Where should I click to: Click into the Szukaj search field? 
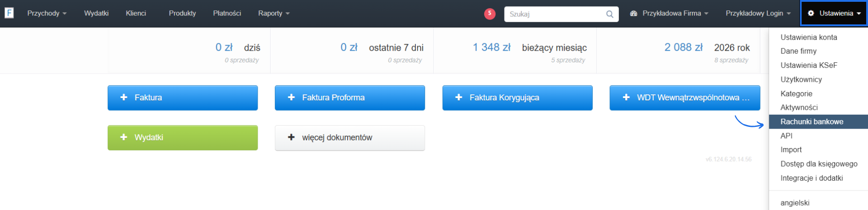click(x=561, y=14)
